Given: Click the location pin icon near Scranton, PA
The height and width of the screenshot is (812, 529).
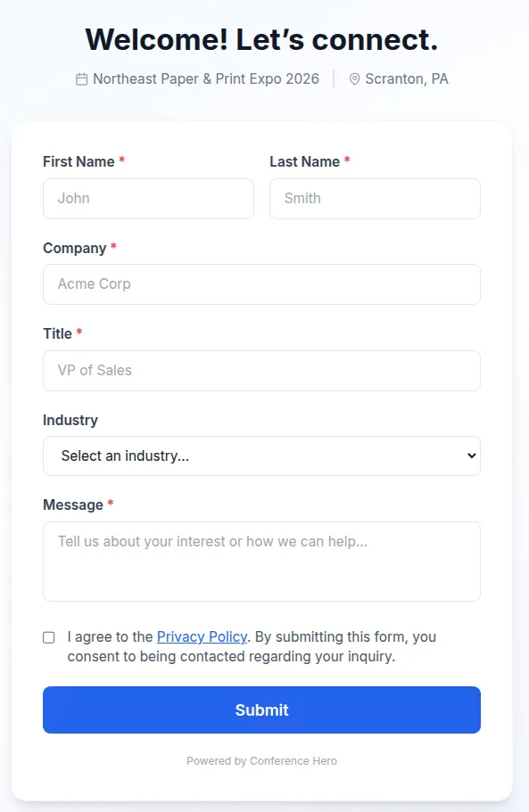Looking at the screenshot, I should [x=354, y=78].
